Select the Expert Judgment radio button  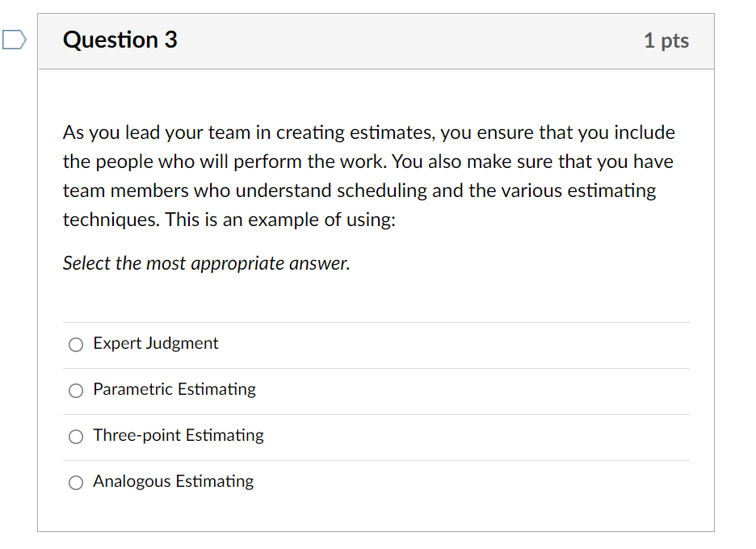point(75,344)
